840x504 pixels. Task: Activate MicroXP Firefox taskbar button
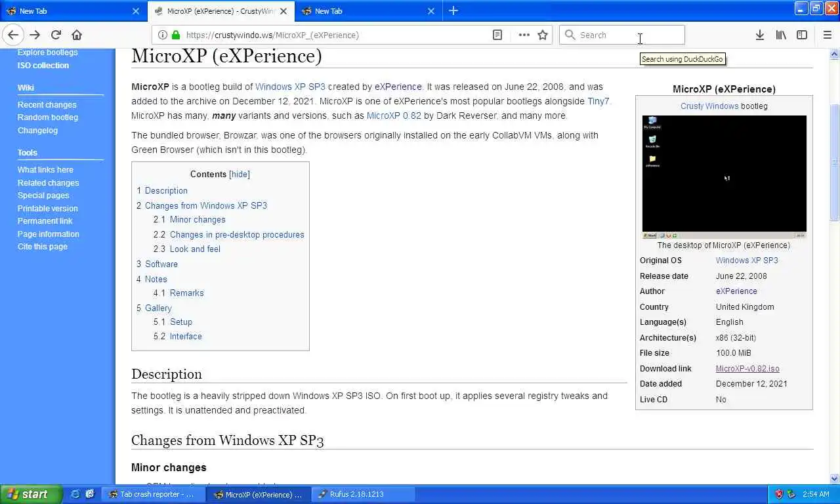258,494
